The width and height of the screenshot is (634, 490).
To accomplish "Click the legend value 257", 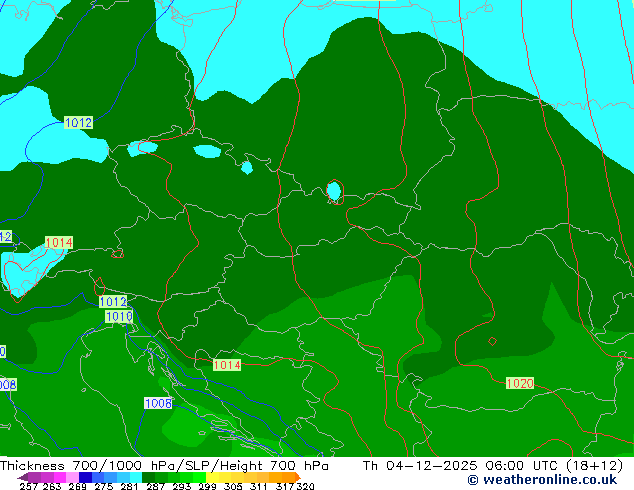I will 28,486.
